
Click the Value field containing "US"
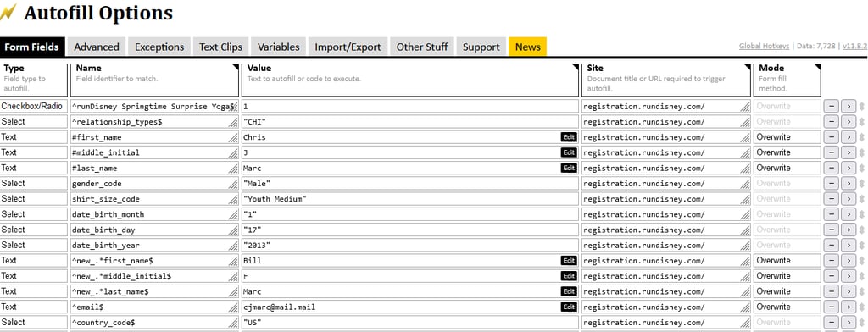click(409, 323)
